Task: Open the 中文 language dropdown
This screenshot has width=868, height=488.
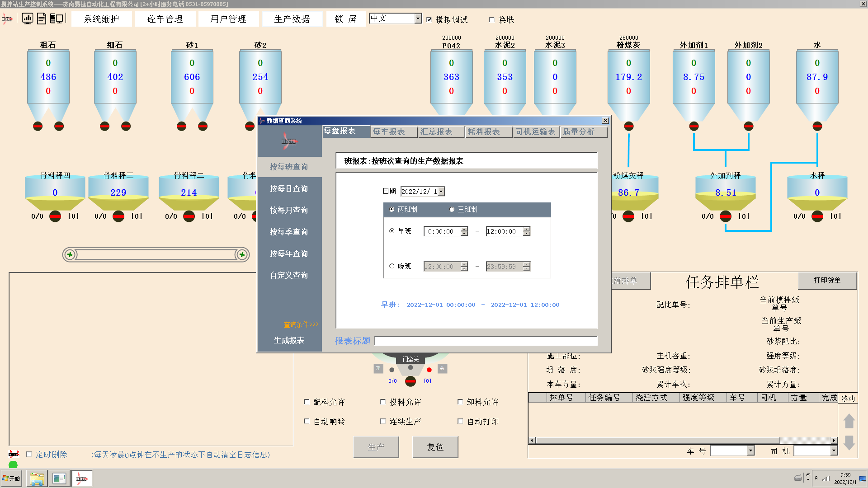Action: (x=418, y=19)
